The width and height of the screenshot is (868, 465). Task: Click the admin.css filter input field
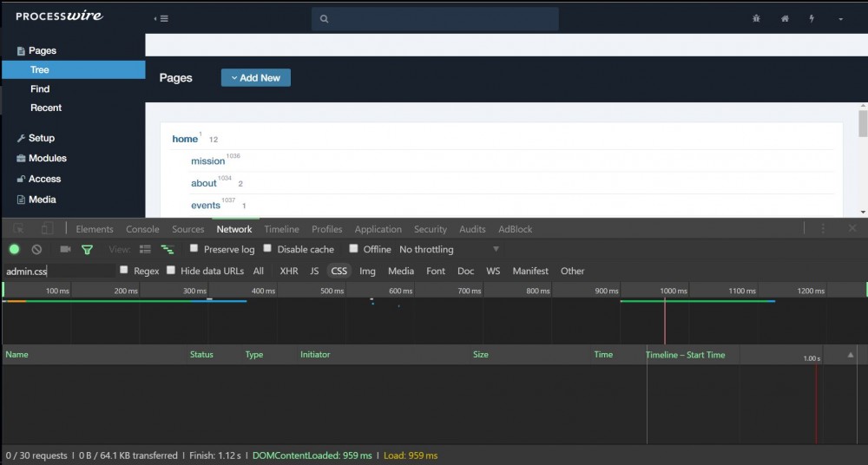(59, 272)
